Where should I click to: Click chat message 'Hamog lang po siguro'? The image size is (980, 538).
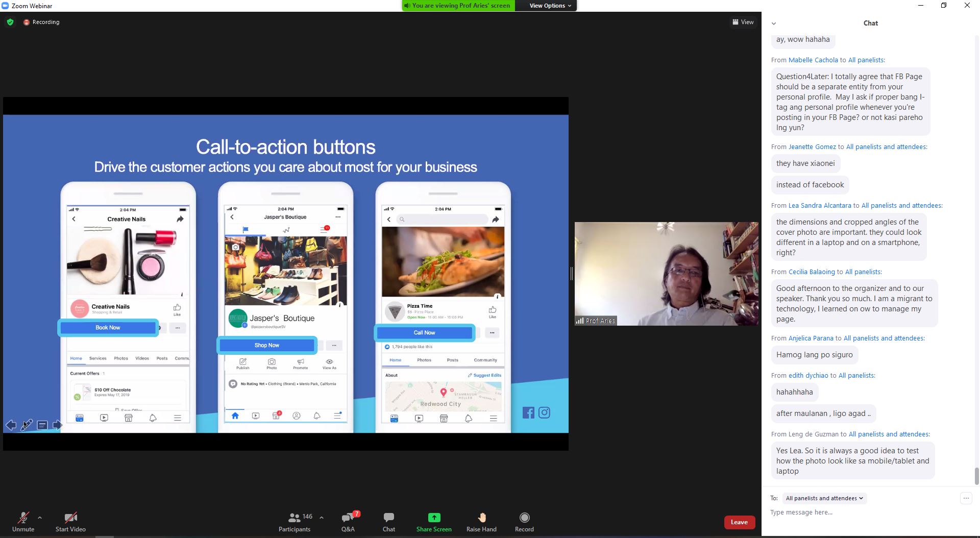pyautogui.click(x=815, y=355)
